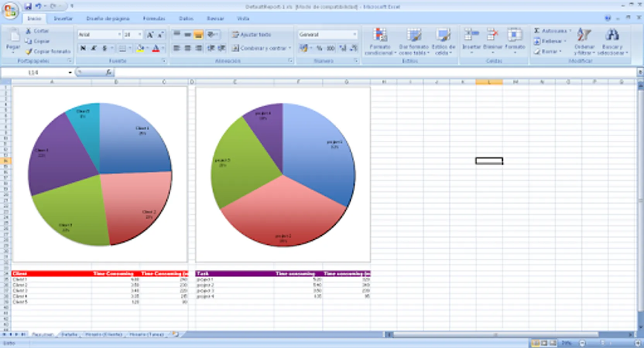
Task: Align text left
Action: (x=176, y=48)
